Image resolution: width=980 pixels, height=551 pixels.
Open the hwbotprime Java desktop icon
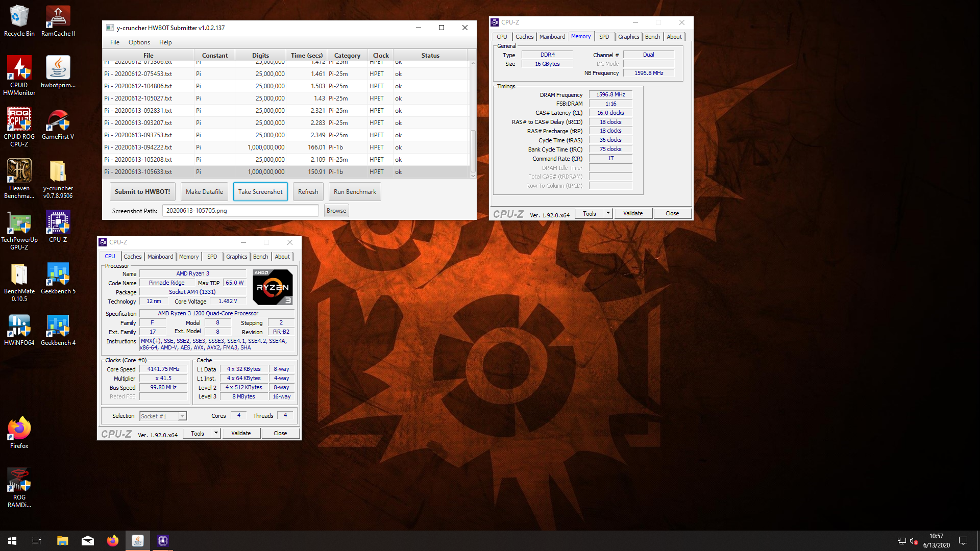[58, 71]
